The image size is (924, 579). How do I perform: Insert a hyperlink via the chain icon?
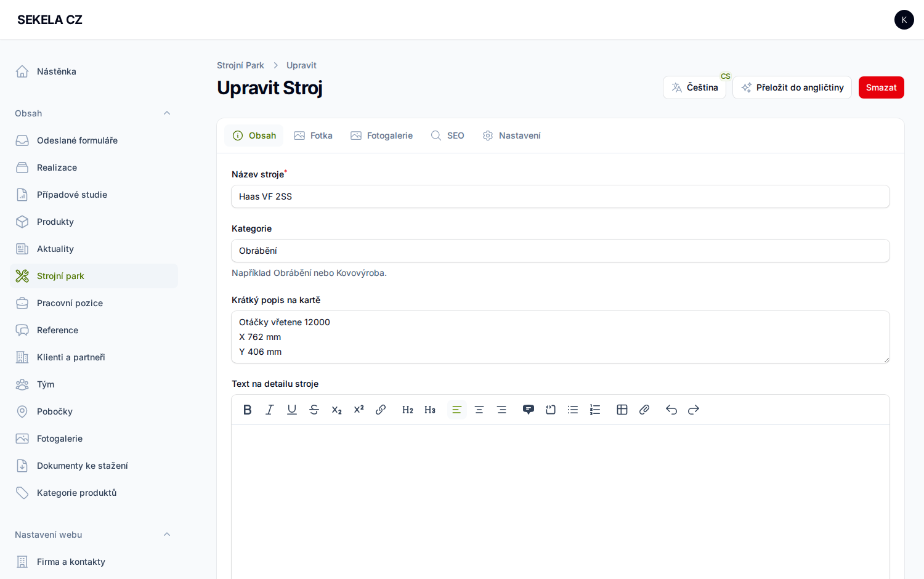pos(381,410)
